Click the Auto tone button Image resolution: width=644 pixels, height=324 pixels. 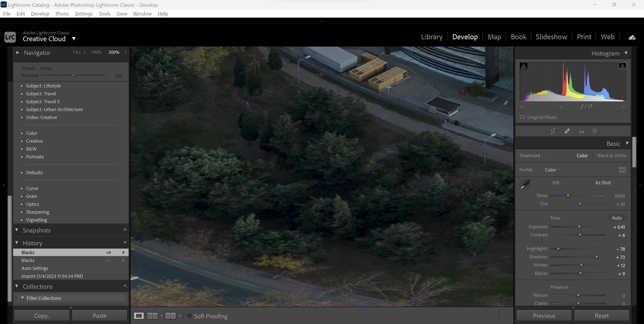point(616,218)
